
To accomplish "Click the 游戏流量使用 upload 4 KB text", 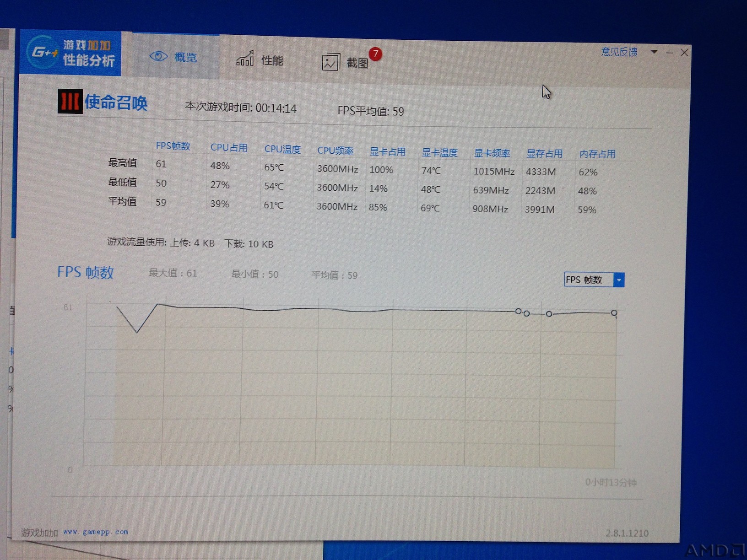I will click(161, 242).
